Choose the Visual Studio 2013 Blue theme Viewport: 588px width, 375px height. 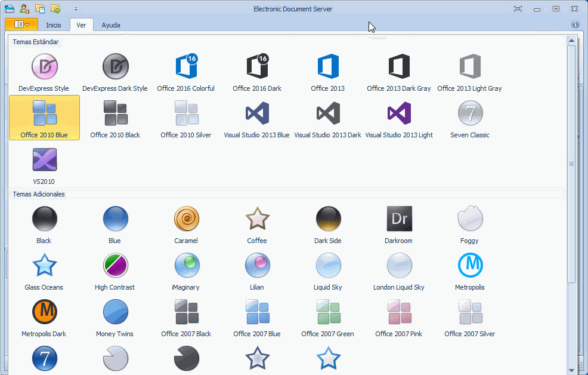tap(257, 118)
